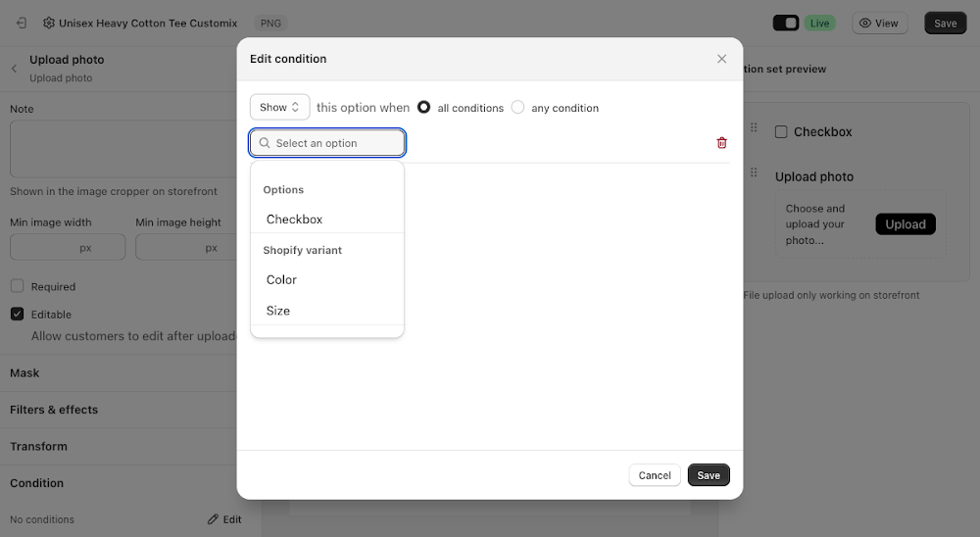980x537 pixels.
Task: Click the back chevron beside Upload photo
Action: (14, 69)
